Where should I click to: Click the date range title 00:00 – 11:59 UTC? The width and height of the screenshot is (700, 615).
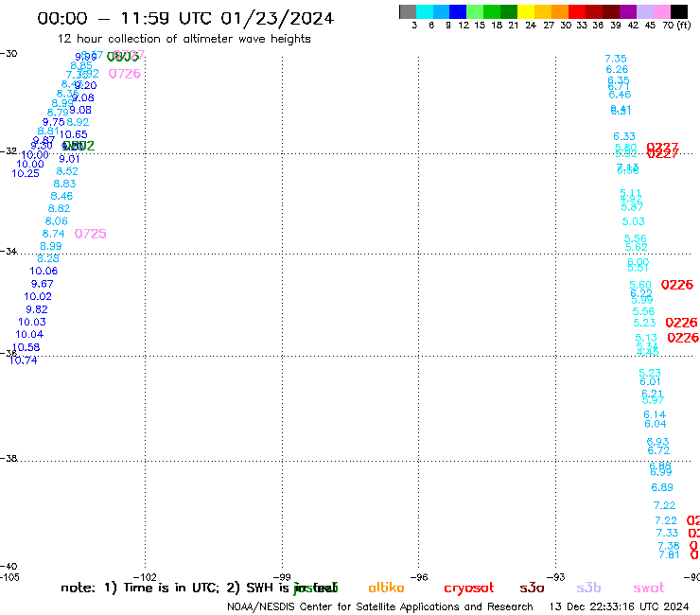pos(185,18)
